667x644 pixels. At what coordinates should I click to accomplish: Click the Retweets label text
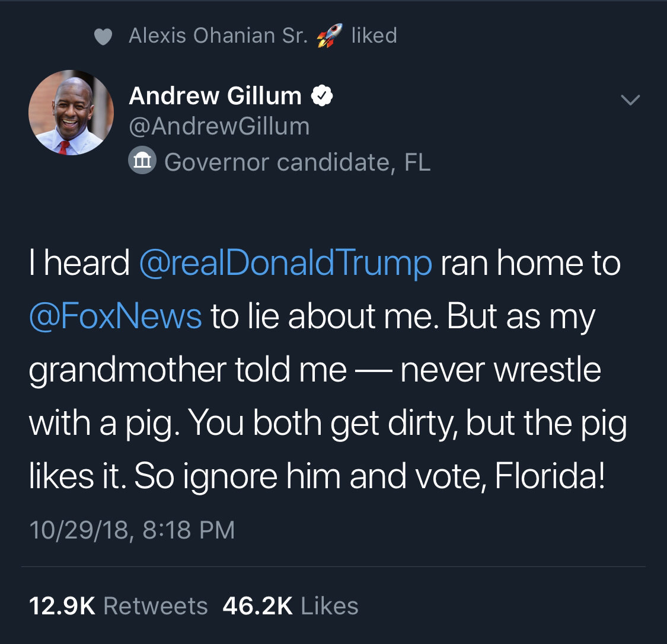tap(155, 606)
